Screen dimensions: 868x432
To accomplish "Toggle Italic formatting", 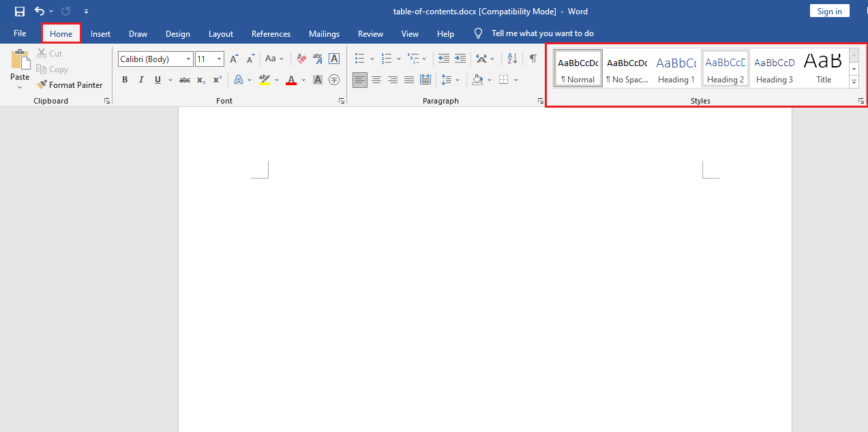I will 141,80.
